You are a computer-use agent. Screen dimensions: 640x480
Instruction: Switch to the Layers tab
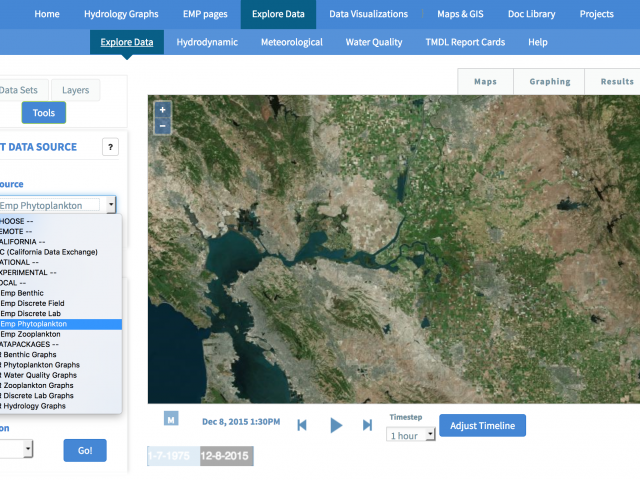(x=76, y=90)
